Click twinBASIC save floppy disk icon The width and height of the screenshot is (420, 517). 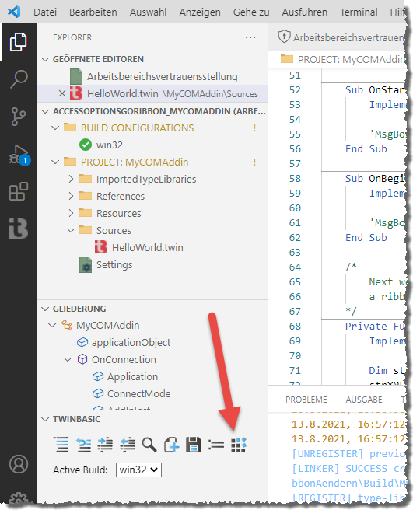point(194,445)
